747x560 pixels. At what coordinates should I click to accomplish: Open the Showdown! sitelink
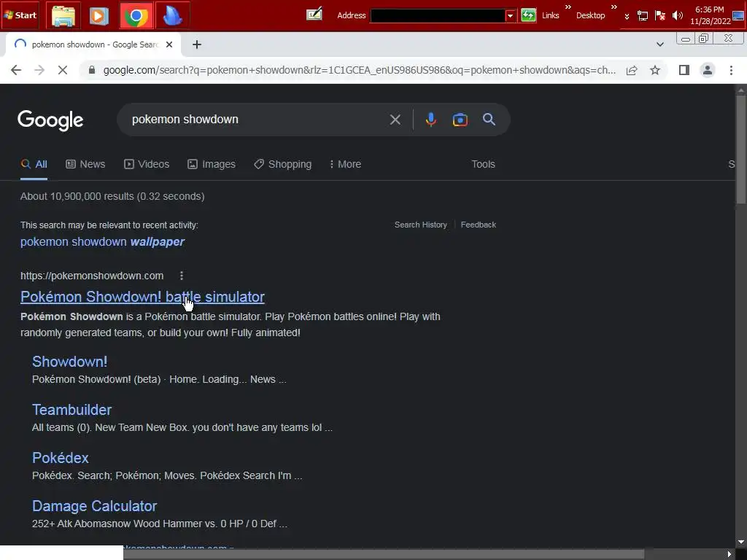click(x=69, y=362)
